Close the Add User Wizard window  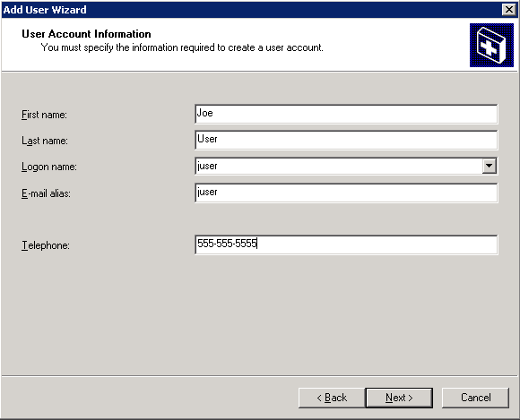[508, 10]
